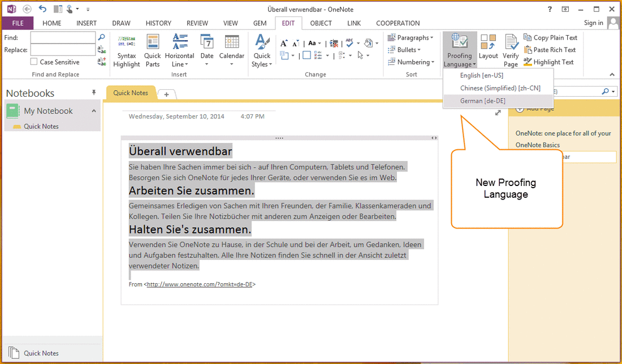Screen dimensions: 622x364
Task: Click the clear formatting icon in Change group
Action: point(334,43)
